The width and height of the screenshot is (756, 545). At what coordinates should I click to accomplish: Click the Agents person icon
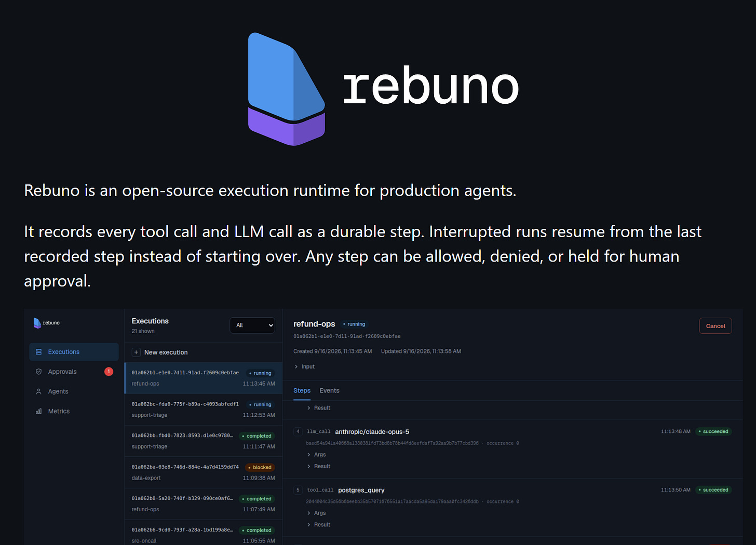pyautogui.click(x=38, y=391)
